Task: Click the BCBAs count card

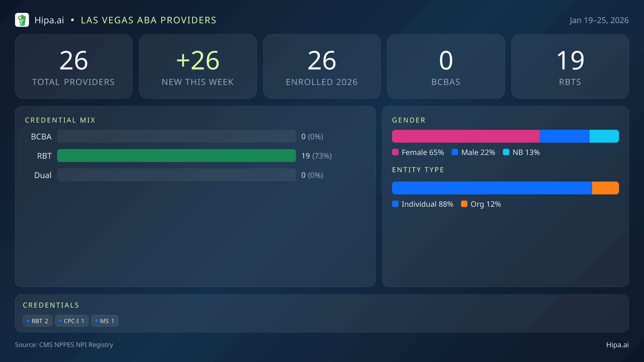Action: click(446, 67)
